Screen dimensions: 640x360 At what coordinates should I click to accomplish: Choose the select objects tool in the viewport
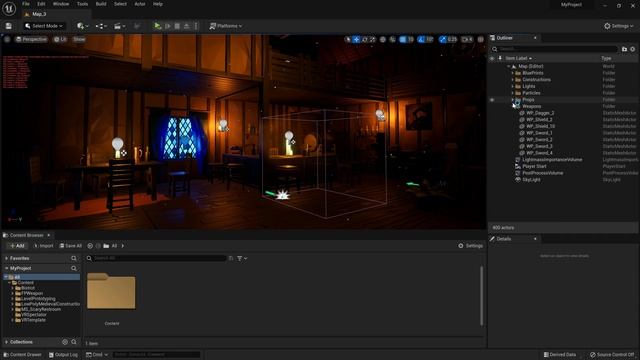[348, 40]
